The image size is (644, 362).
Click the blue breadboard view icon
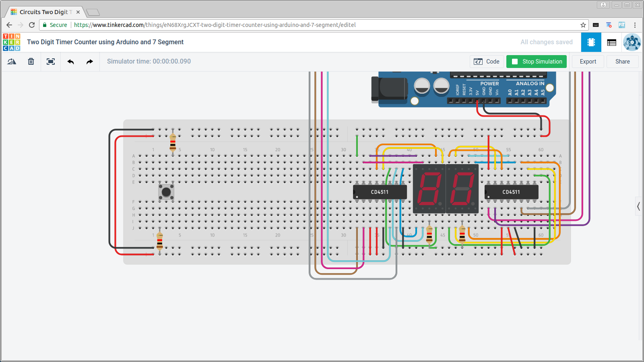tap(591, 42)
